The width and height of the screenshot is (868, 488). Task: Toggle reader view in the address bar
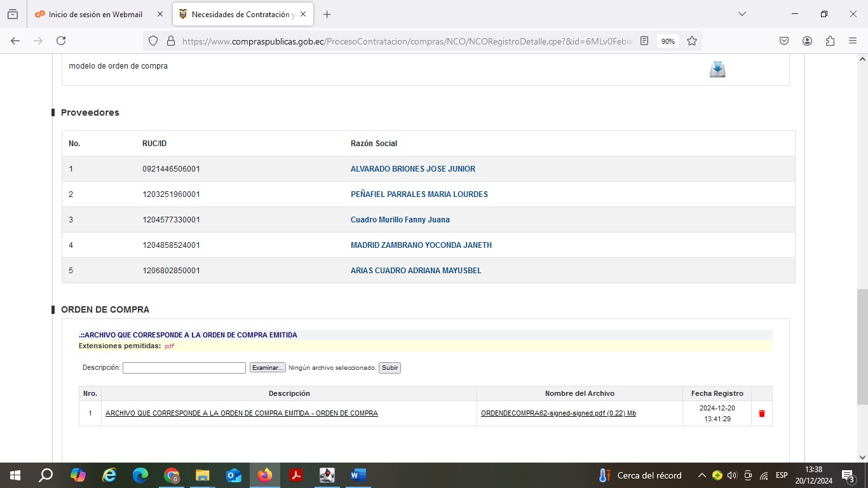click(x=644, y=41)
